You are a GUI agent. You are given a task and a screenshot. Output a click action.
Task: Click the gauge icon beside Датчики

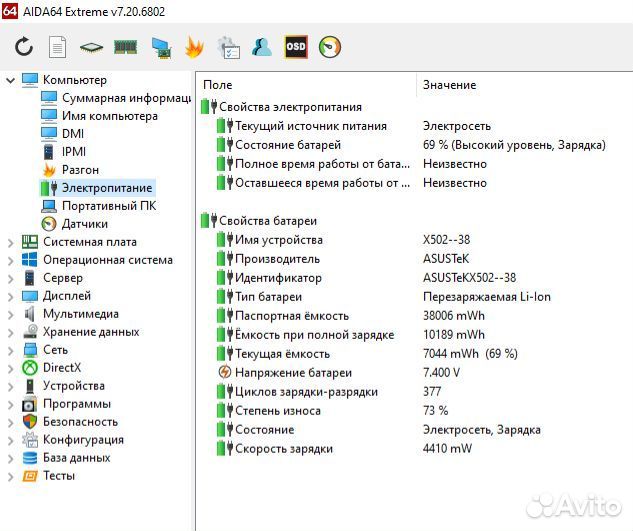[49, 224]
